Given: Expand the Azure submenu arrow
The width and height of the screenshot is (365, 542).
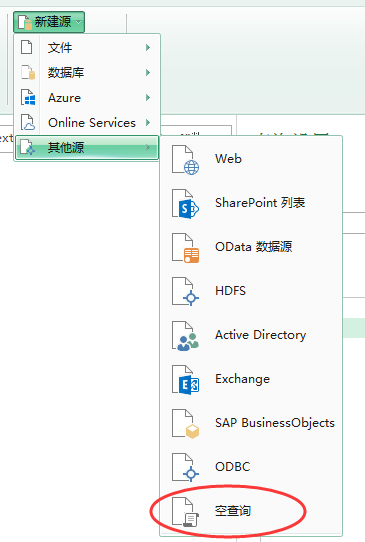Looking at the screenshot, I should pos(148,98).
